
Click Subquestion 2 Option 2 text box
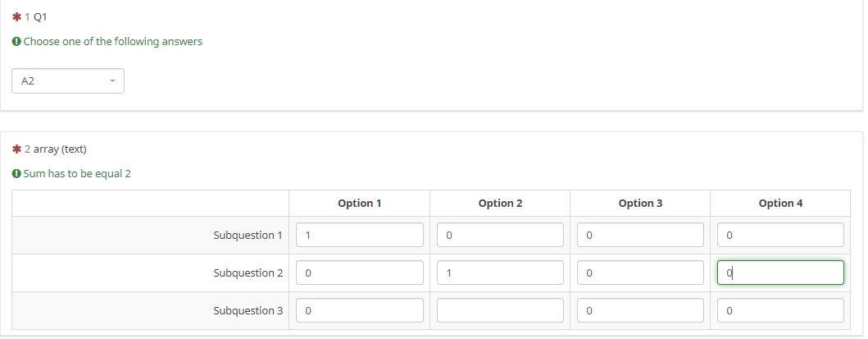tap(500, 273)
